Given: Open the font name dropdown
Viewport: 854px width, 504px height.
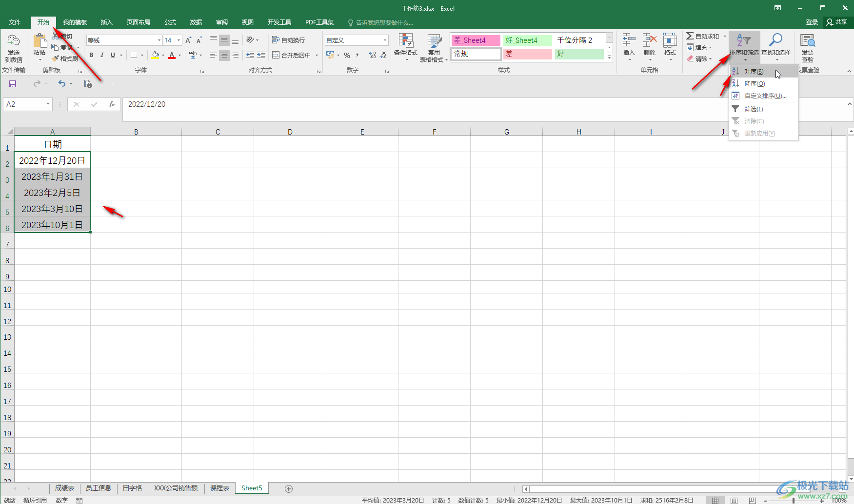Looking at the screenshot, I should point(159,40).
